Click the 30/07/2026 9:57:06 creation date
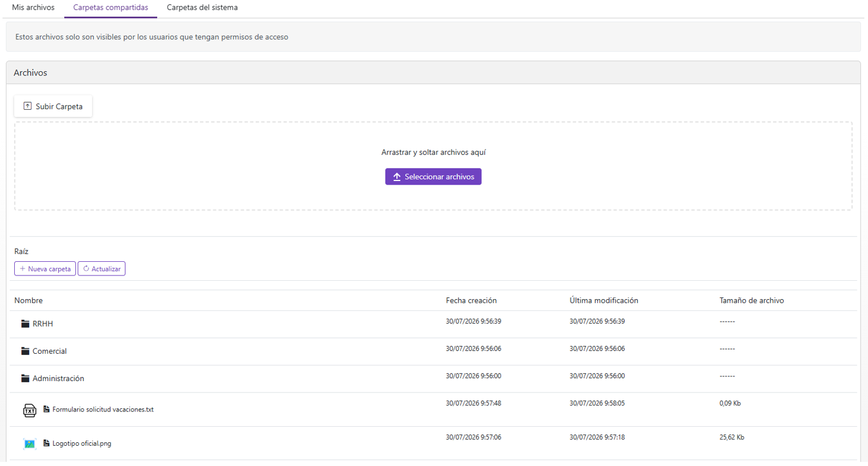Viewport: 868px width, 466px height. tap(473, 438)
